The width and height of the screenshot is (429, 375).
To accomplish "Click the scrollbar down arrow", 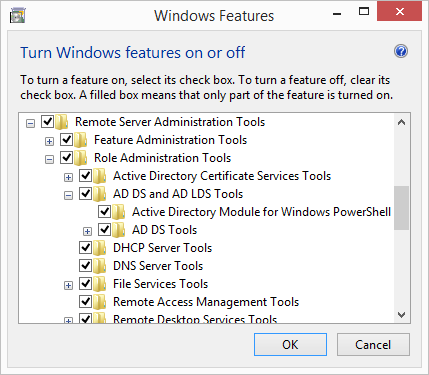I will [401, 315].
